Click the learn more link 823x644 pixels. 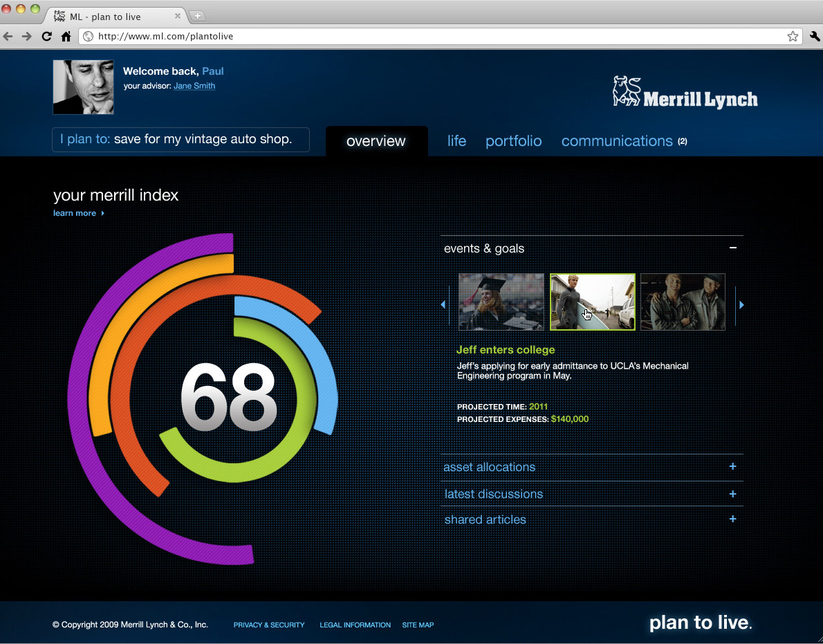click(79, 213)
